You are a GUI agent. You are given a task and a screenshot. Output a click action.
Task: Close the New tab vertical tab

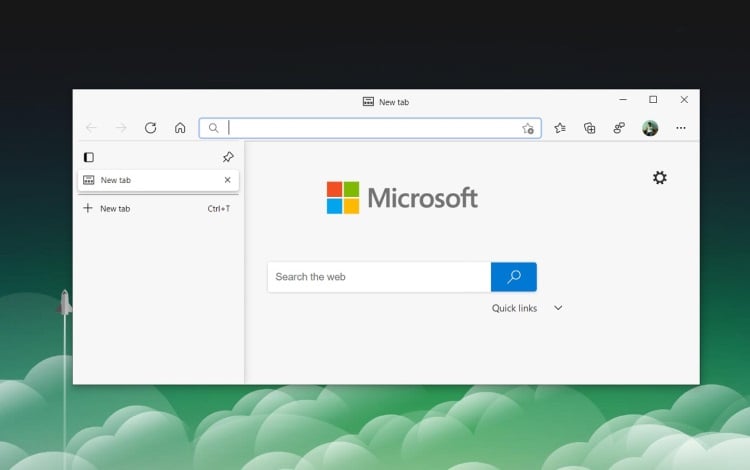(x=228, y=180)
